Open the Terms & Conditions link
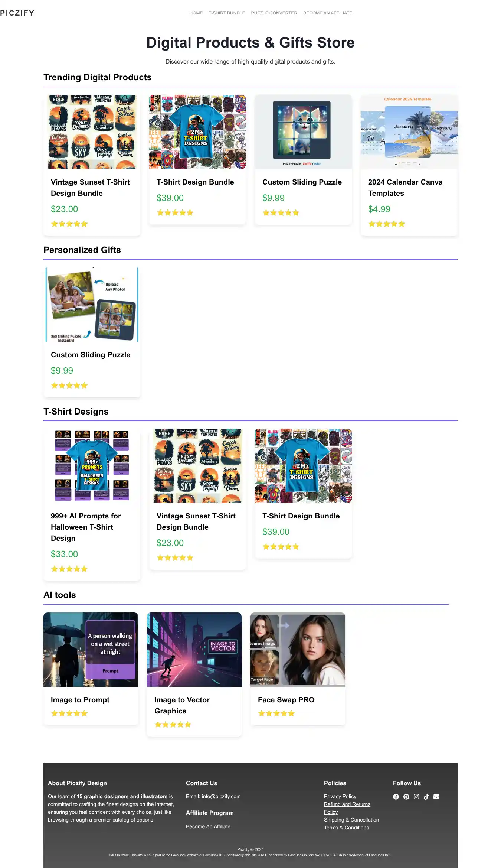This screenshot has height=868, width=501. [x=346, y=828]
